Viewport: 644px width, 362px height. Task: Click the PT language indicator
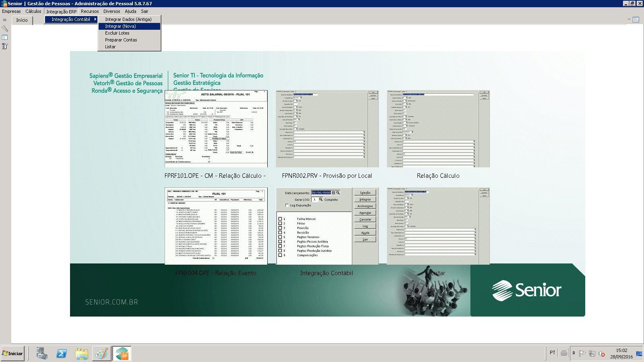click(552, 353)
